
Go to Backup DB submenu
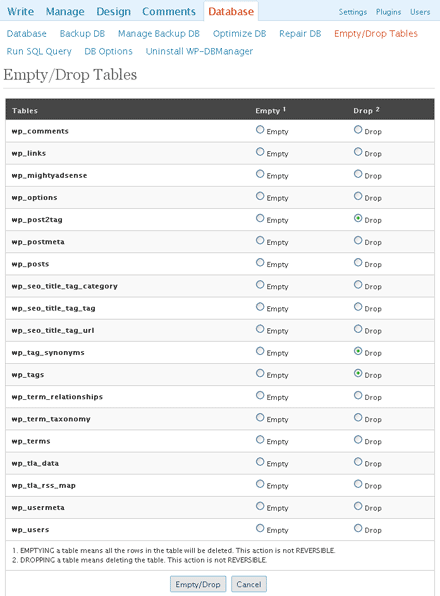tap(82, 33)
